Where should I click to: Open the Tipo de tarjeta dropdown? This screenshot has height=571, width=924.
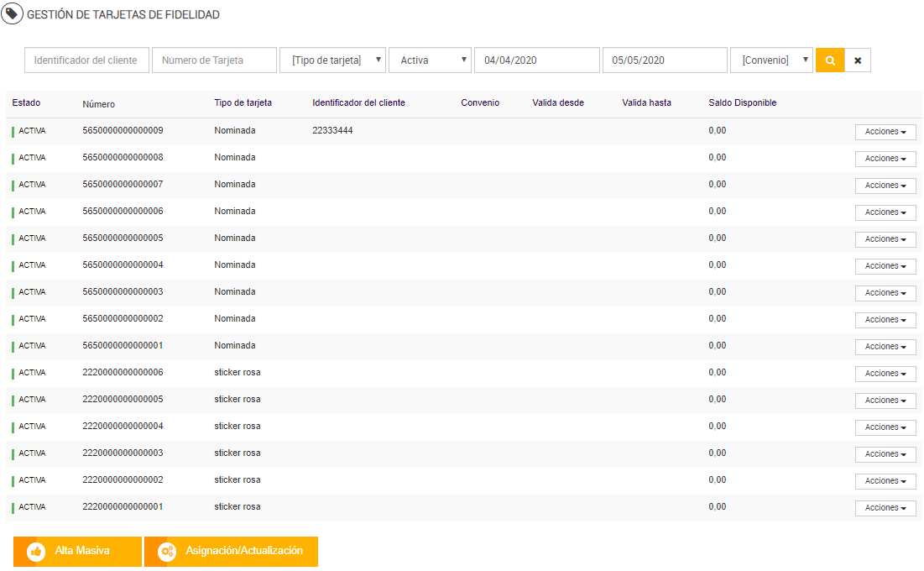(332, 60)
